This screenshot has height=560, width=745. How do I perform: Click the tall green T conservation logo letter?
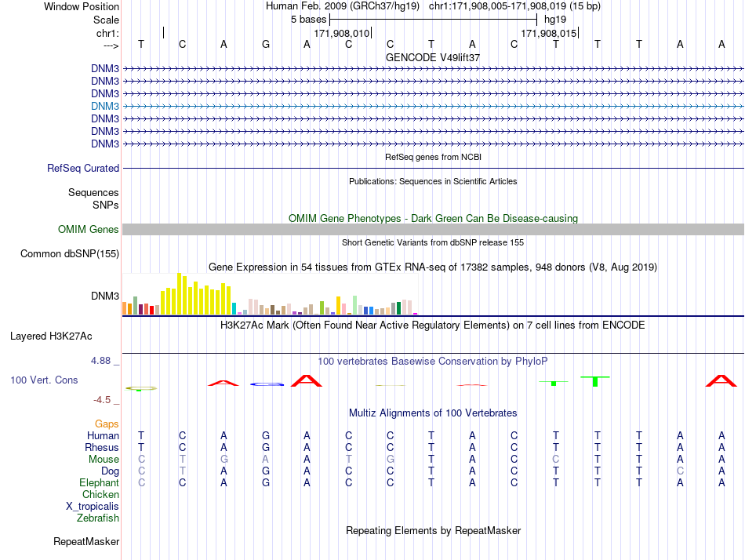pyautogui.click(x=595, y=381)
